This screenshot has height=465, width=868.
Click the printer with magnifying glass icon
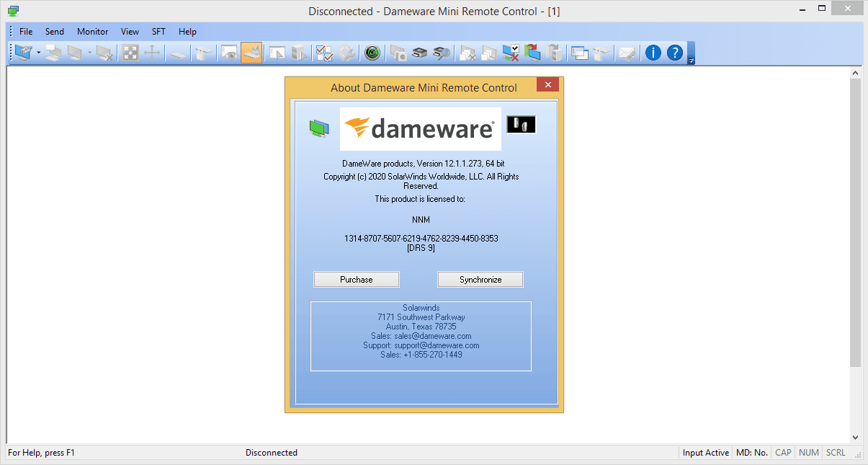442,53
